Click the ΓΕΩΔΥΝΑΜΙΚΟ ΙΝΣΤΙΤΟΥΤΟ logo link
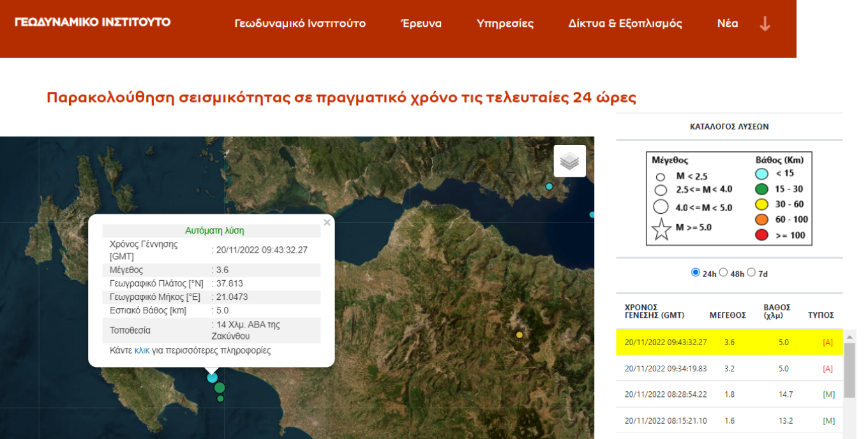The image size is (868, 439). pos(93,22)
